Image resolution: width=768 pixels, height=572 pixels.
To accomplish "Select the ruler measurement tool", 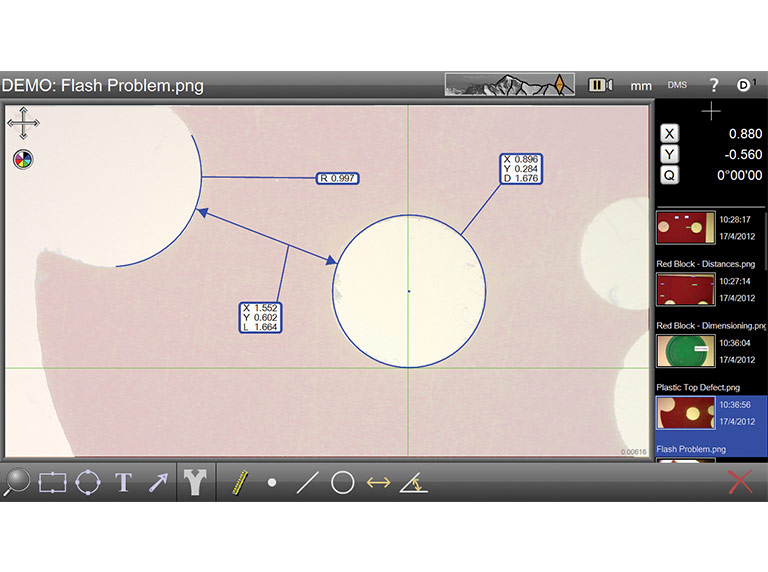I will (x=238, y=483).
